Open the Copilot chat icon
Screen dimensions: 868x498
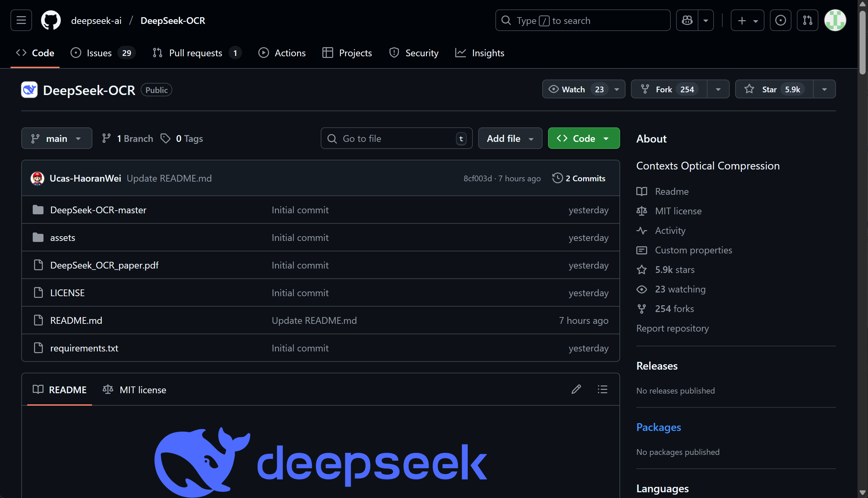(687, 21)
